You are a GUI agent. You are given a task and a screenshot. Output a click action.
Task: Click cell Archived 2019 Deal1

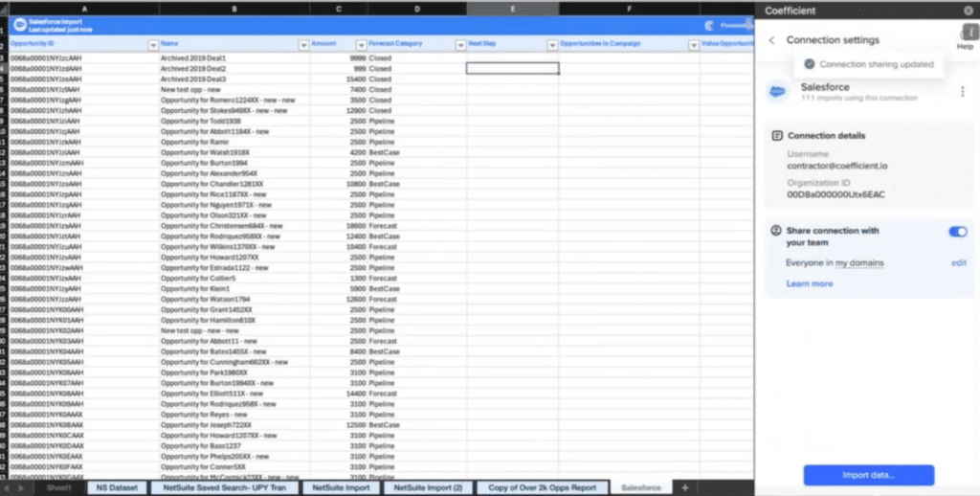tap(234, 58)
